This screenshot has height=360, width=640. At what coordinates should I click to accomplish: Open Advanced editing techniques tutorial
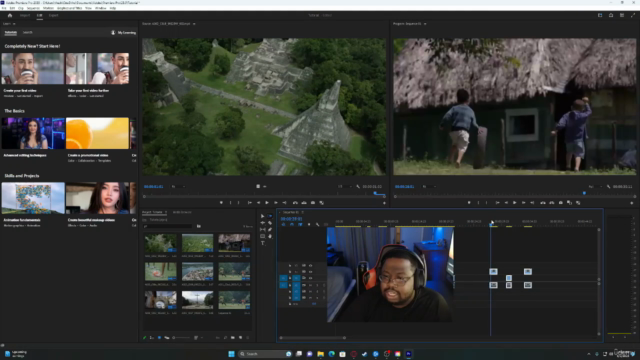pyautogui.click(x=33, y=133)
